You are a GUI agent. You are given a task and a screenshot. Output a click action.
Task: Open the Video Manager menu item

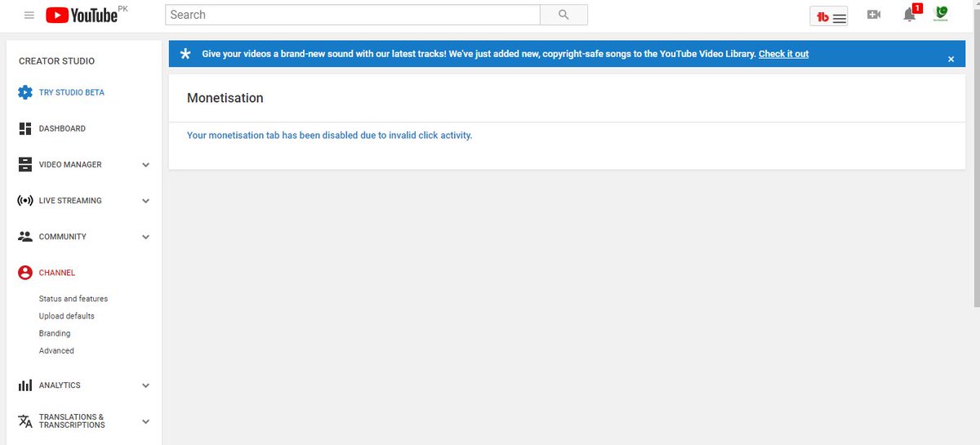coord(70,164)
